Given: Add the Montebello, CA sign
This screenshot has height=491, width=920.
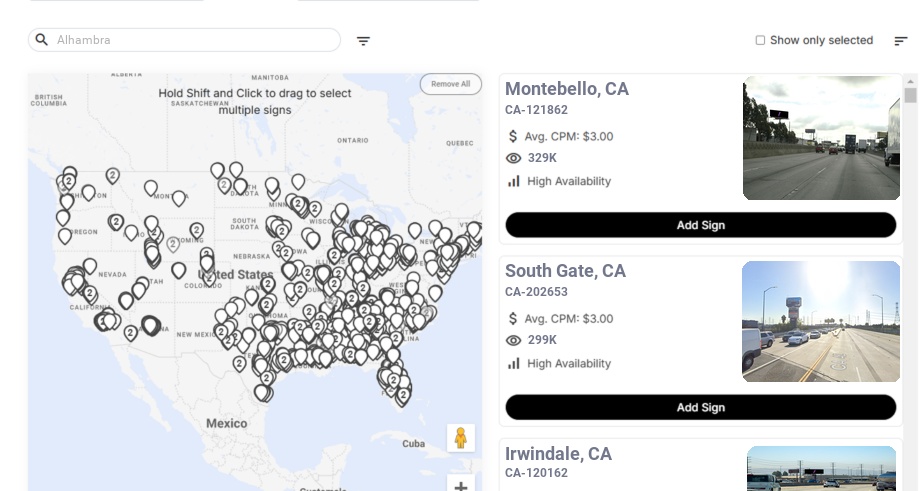Looking at the screenshot, I should pyautogui.click(x=700, y=225).
